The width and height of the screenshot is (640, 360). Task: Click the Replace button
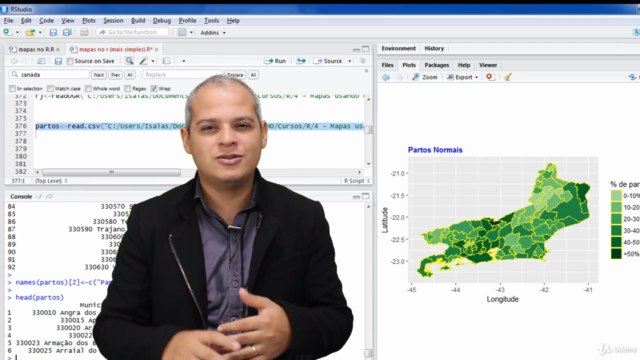click(x=235, y=75)
